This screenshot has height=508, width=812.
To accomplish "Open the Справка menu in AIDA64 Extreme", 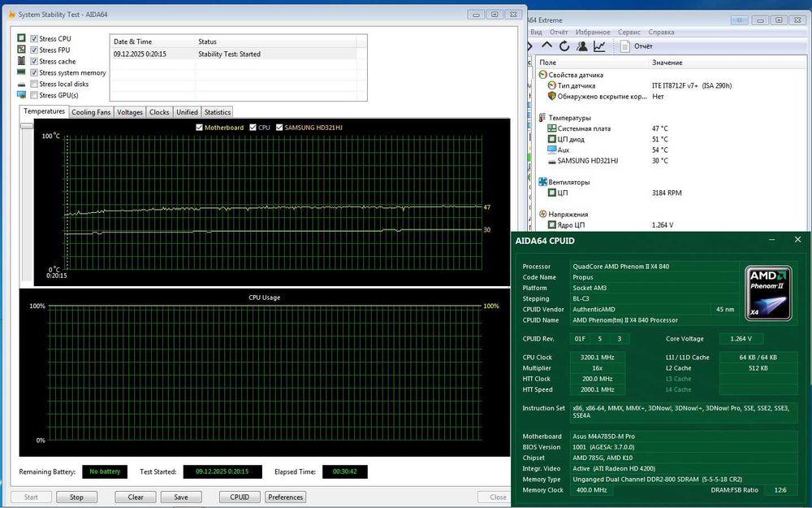I will pyautogui.click(x=661, y=33).
